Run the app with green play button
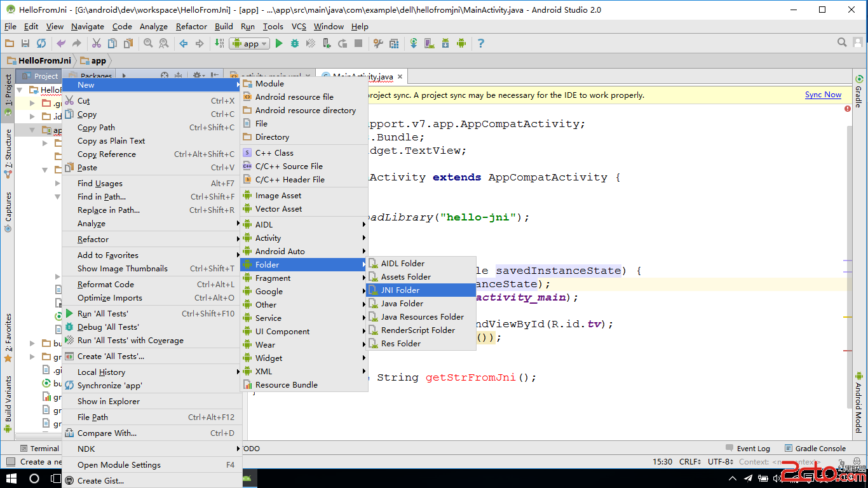The image size is (868, 488). [279, 43]
